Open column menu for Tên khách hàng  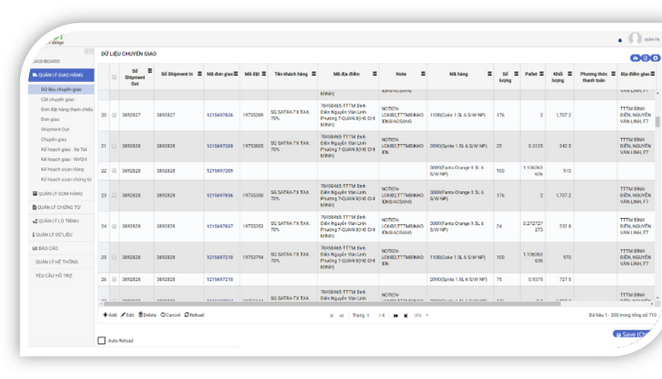click(x=314, y=74)
